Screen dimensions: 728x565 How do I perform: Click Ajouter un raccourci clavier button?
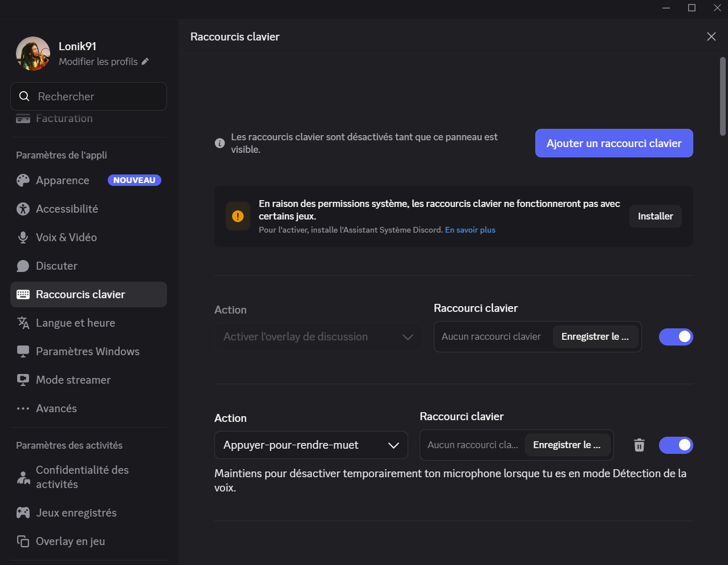(614, 143)
